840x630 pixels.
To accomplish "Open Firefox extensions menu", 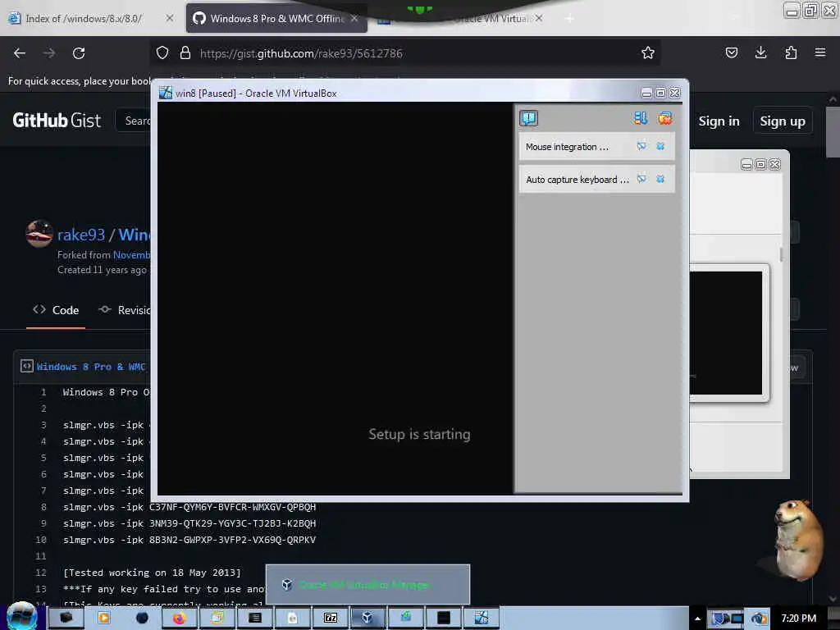I will coord(791,52).
